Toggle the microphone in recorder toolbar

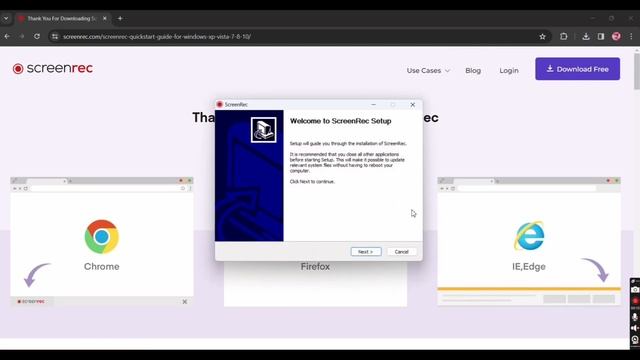tap(635, 317)
